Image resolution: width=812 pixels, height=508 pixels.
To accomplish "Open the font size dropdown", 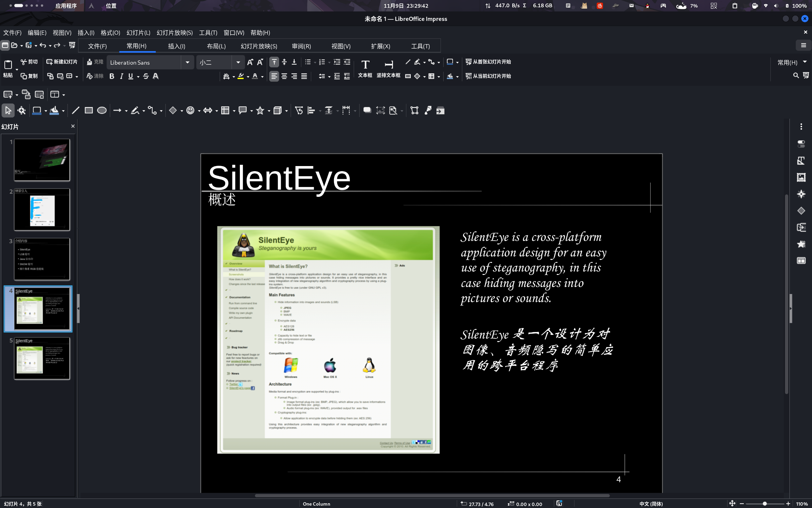I will (238, 63).
